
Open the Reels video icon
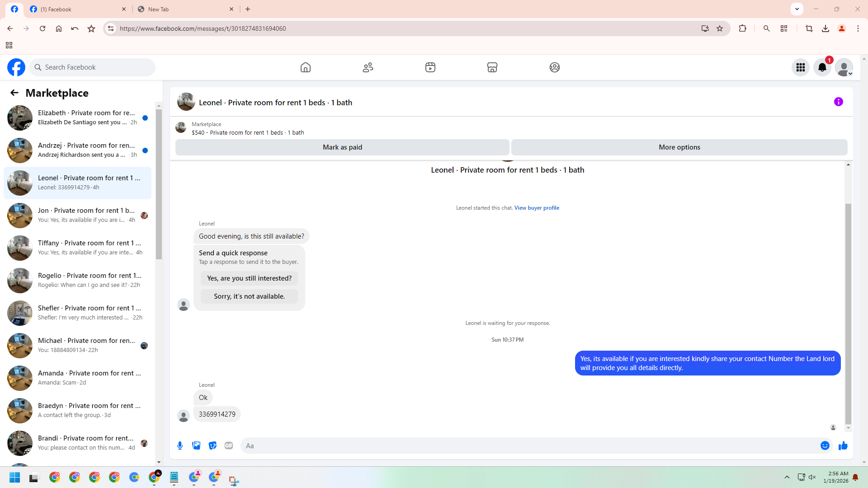[430, 67]
